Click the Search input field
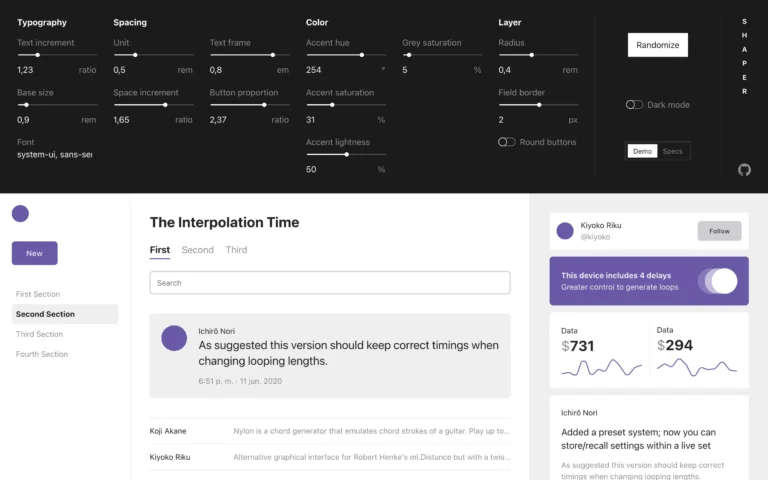This screenshot has width=768, height=480. point(330,283)
